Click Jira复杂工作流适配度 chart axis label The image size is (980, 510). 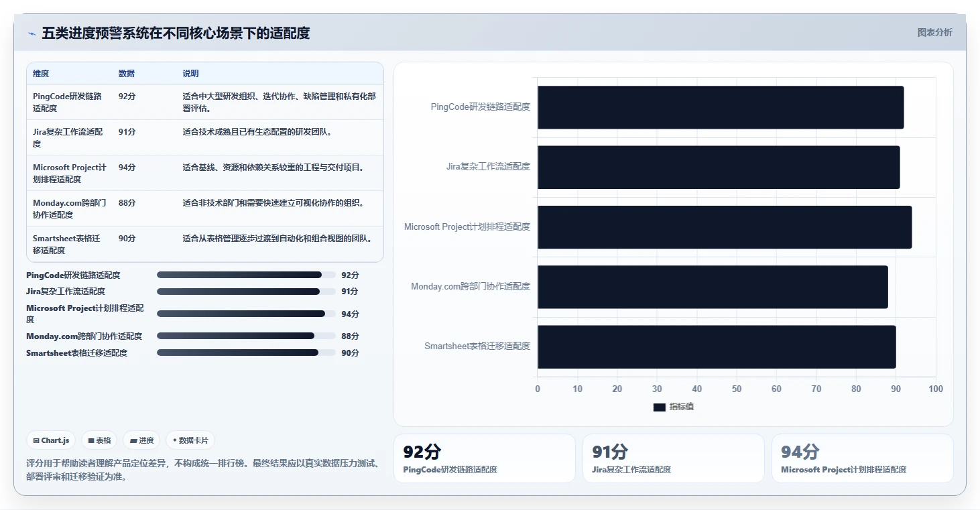(488, 166)
